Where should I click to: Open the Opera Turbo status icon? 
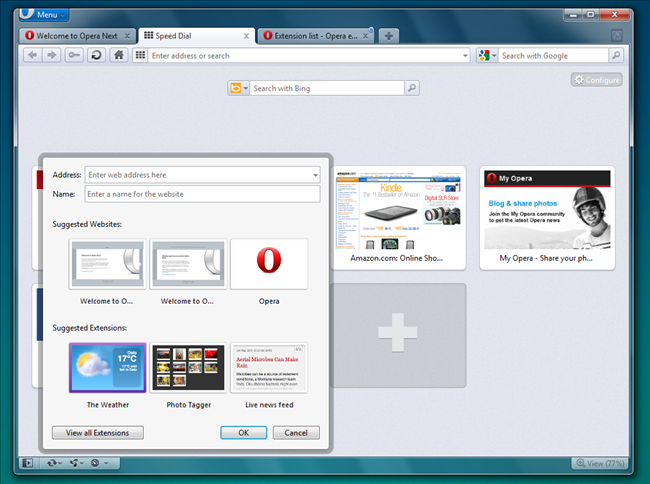[x=95, y=463]
